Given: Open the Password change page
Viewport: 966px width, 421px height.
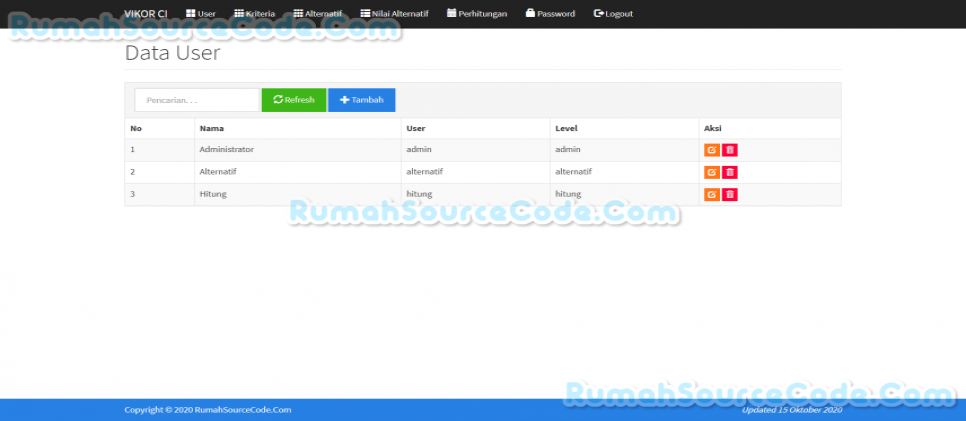Looking at the screenshot, I should click(x=550, y=14).
